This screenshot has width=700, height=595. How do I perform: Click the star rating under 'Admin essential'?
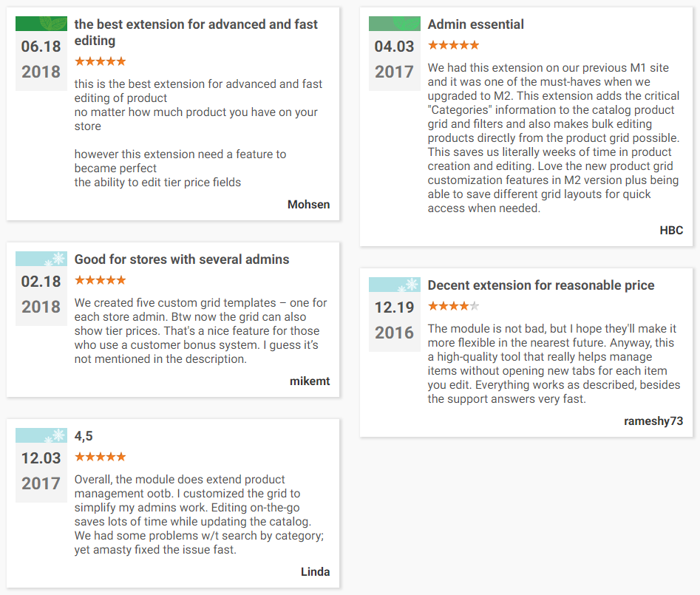453,45
